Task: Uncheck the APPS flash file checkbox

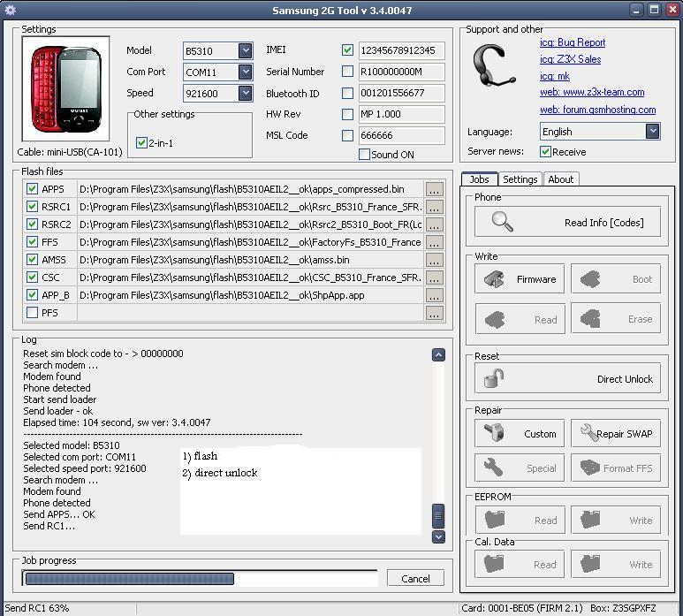Action: pyautogui.click(x=32, y=188)
